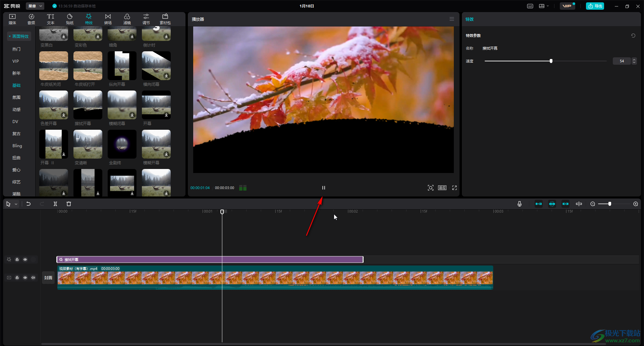Choose the 纵向开幕 effect thumbnail
644x346 pixels.
pos(122,66)
